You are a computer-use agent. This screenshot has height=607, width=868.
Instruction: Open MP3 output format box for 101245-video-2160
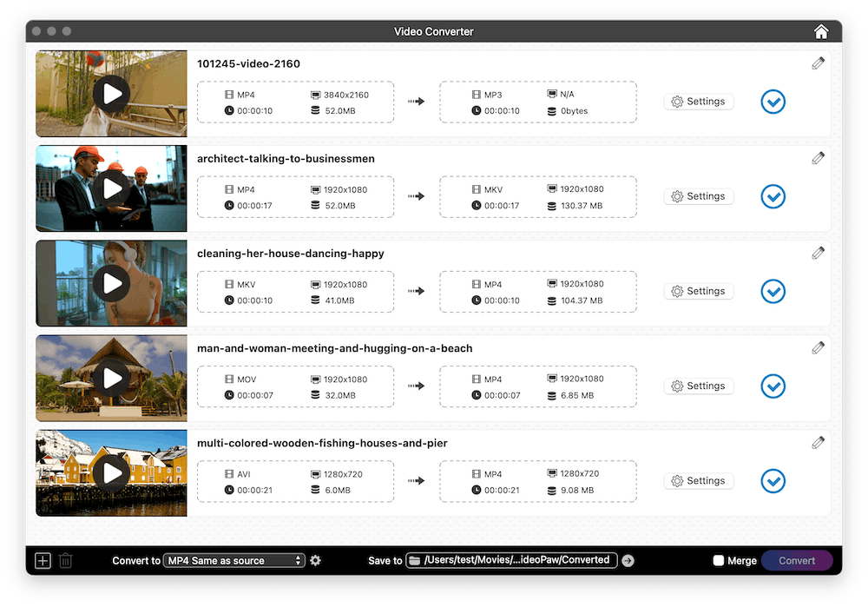[537, 102]
